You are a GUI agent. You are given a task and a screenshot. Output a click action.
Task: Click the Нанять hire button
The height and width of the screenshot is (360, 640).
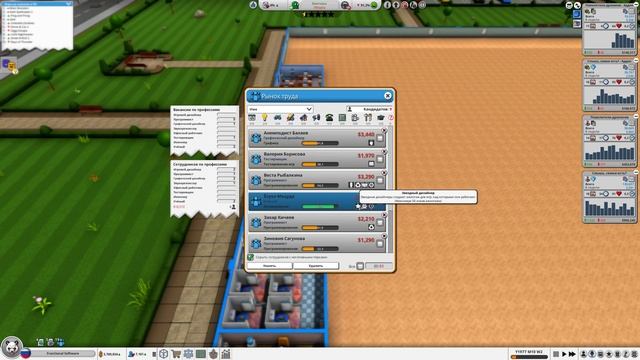(269, 266)
